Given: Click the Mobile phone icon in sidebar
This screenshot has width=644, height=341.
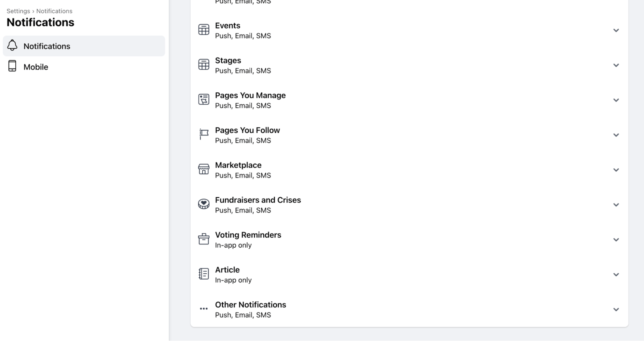Looking at the screenshot, I should tap(12, 66).
